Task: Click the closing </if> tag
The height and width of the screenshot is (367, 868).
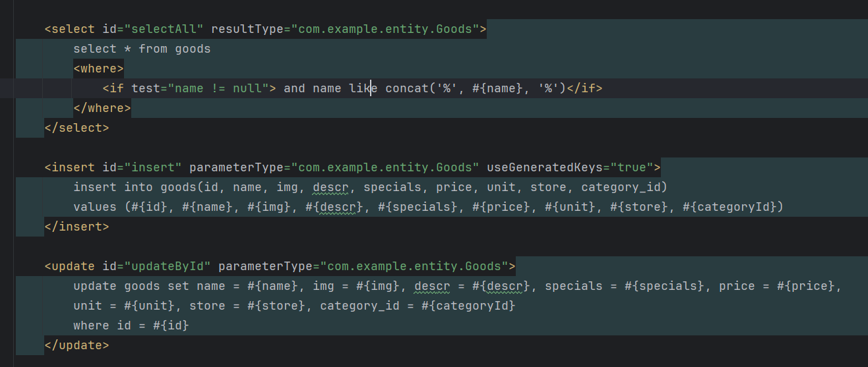Action: 584,88
